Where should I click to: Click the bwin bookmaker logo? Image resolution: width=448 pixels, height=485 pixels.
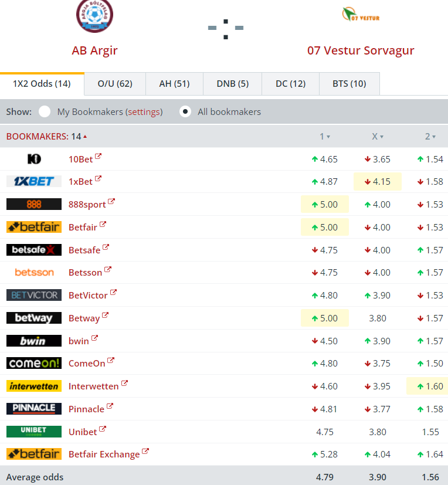(x=34, y=341)
